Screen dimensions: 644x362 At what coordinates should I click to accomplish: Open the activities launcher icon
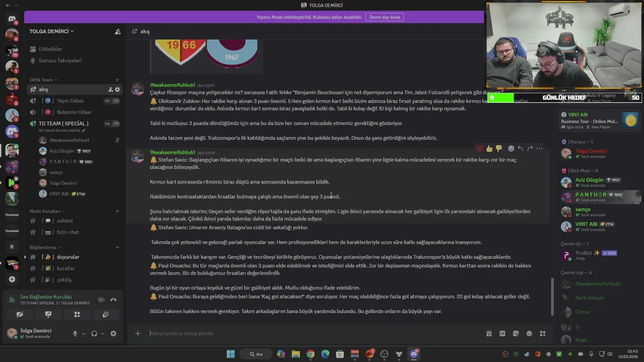pos(77,314)
